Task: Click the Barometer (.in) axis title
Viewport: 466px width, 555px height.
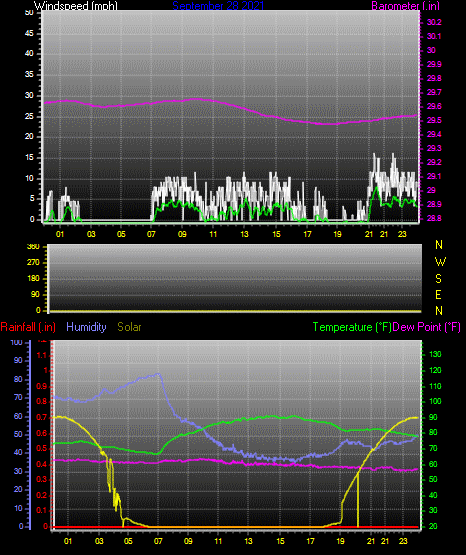Action: click(405, 6)
